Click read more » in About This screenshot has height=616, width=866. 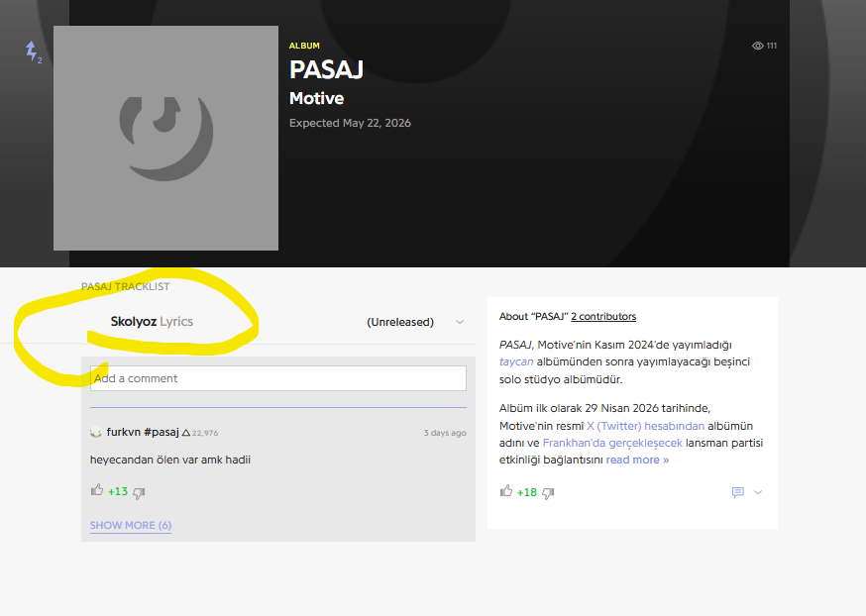pos(637,460)
